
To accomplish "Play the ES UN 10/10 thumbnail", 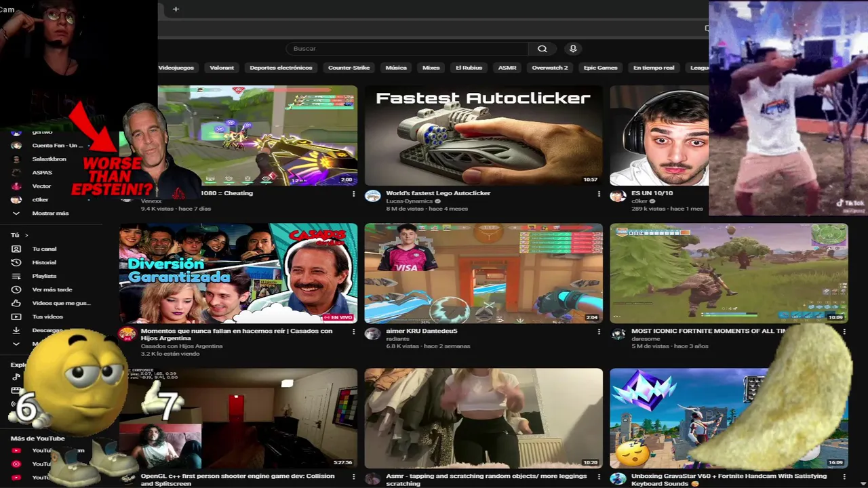I will coord(659,136).
